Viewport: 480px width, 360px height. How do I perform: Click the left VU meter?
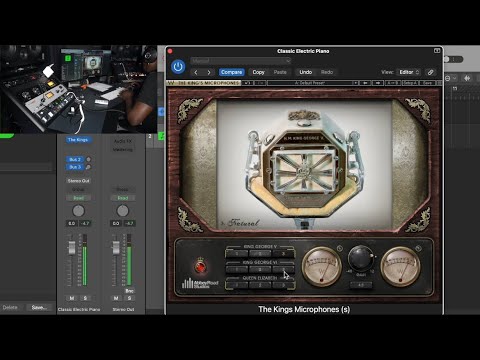click(x=321, y=267)
